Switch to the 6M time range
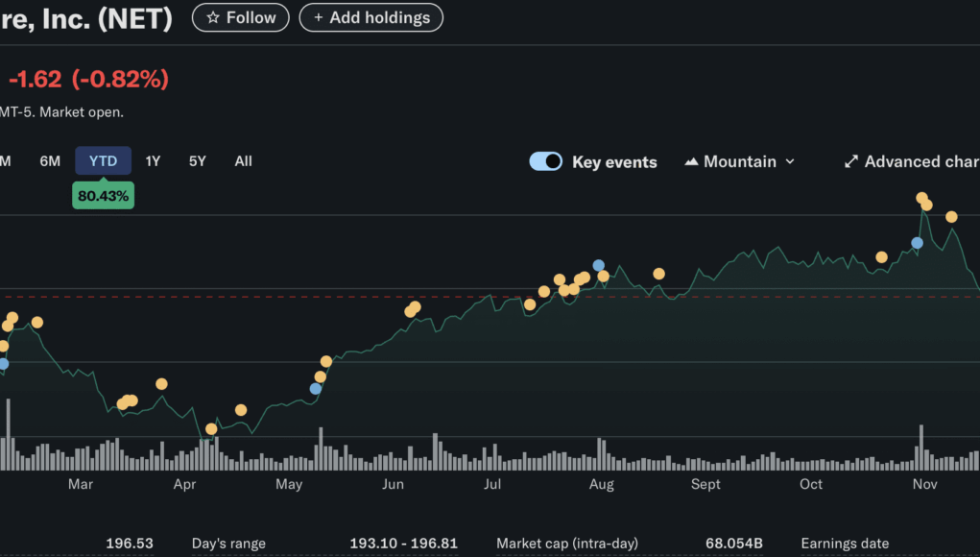Image resolution: width=980 pixels, height=557 pixels. click(x=50, y=161)
